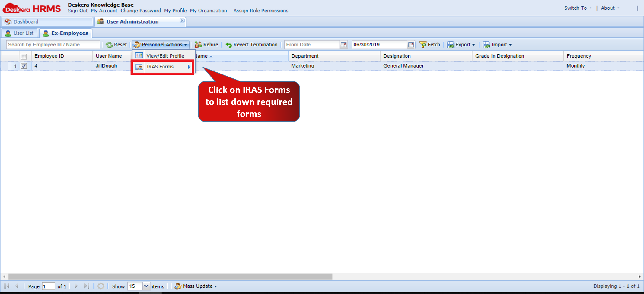Open the From Date calendar picker
Viewport: 644px width, 294px height.
[343, 45]
